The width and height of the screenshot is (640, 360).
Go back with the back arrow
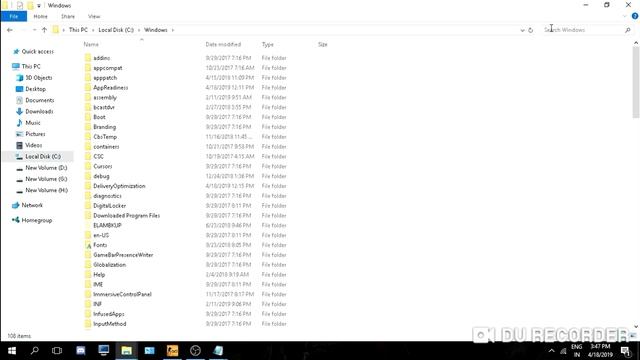10,30
